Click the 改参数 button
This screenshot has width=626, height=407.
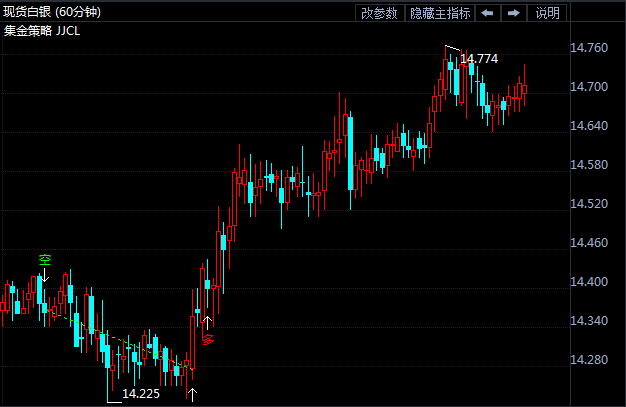(x=380, y=13)
